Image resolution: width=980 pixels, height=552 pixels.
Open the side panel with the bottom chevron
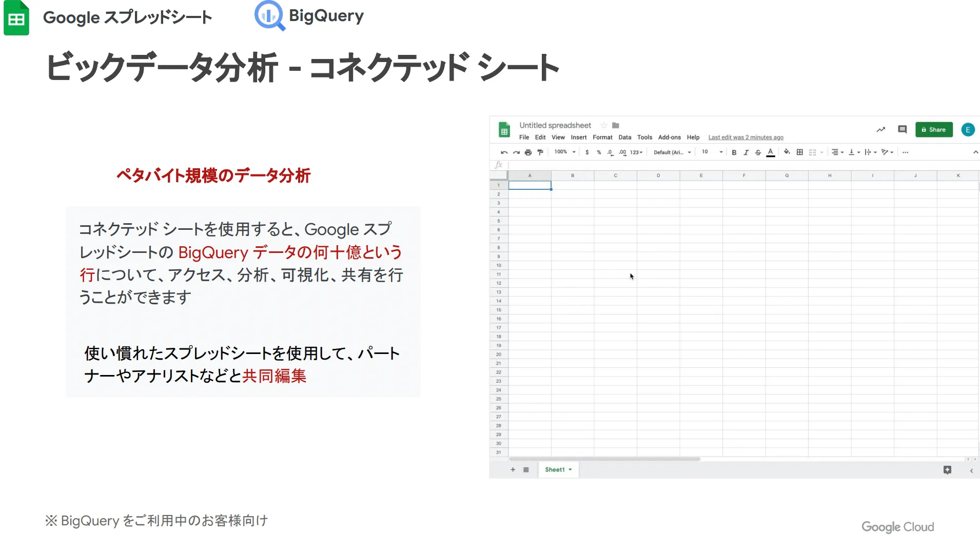(x=971, y=470)
